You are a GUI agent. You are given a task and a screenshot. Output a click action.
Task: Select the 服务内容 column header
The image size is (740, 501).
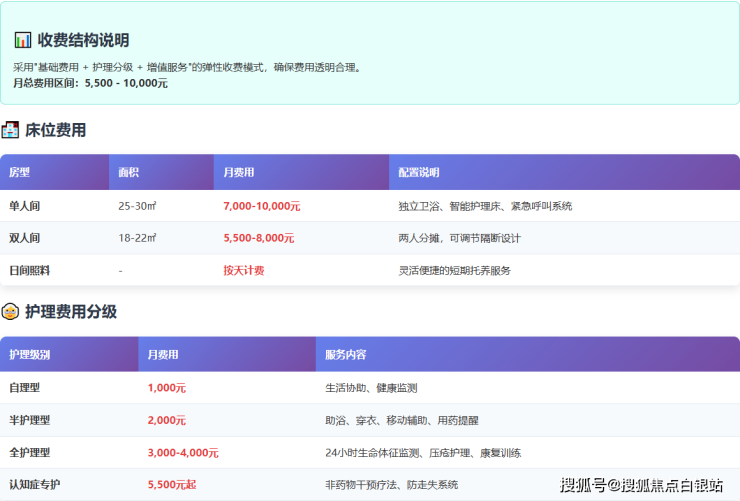click(345, 354)
